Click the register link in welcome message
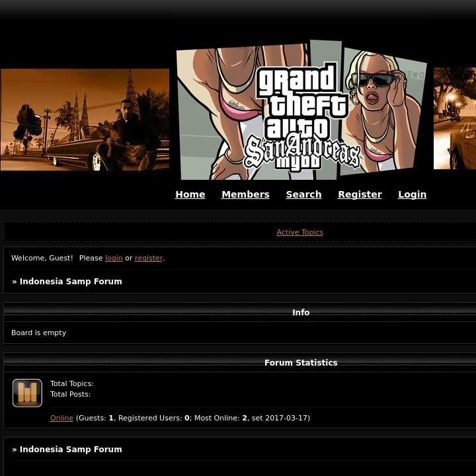476x476 pixels. (x=149, y=258)
